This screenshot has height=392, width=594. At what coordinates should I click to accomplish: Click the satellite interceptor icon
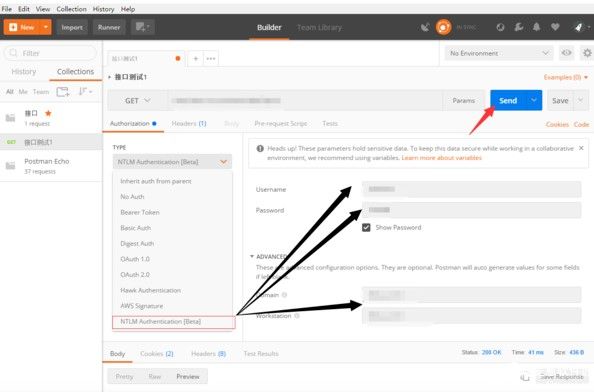pyautogui.click(x=425, y=27)
